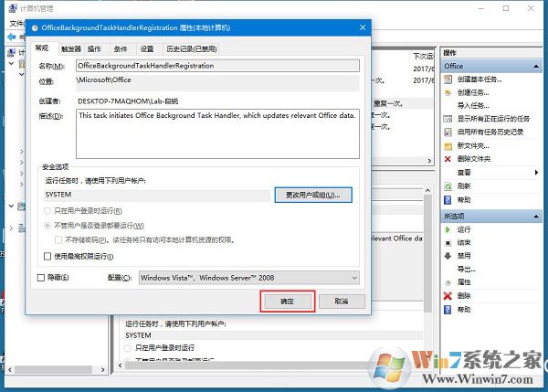Image resolution: width=548 pixels, height=392 pixels.
Task: Click the 取消 button
Action: click(x=342, y=302)
